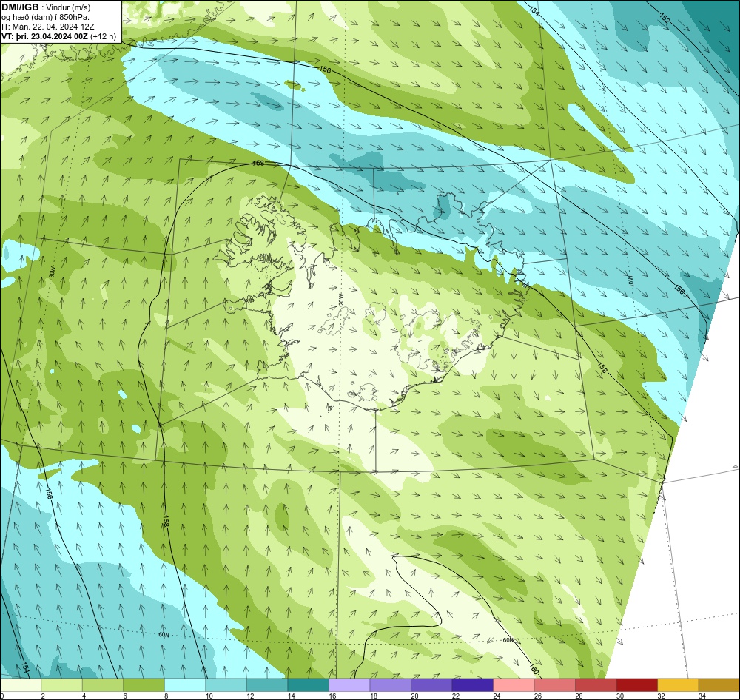The image size is (740, 700).
Task: Pick the 18–20 m/s purple legend swatch
Action: click(x=390, y=685)
